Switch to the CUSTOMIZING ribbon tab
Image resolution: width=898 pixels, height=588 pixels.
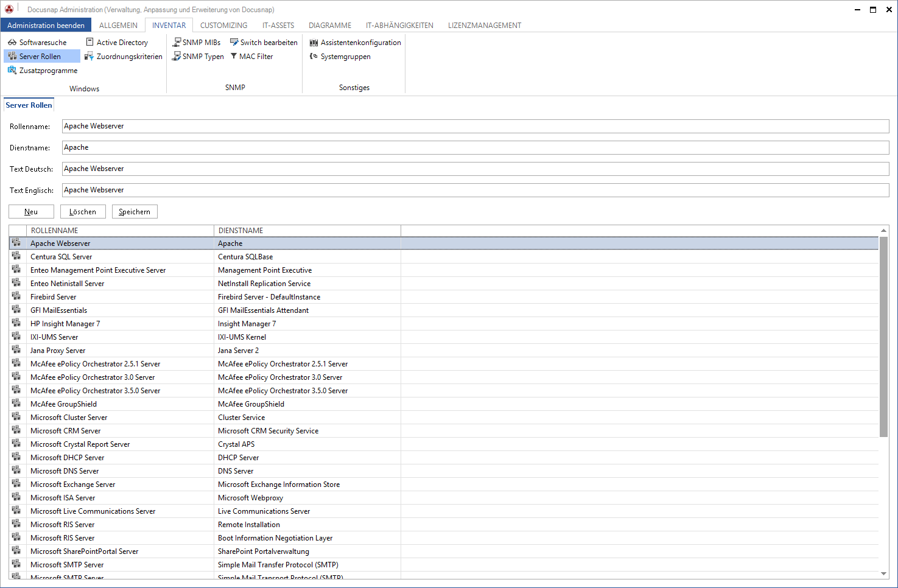(x=224, y=26)
